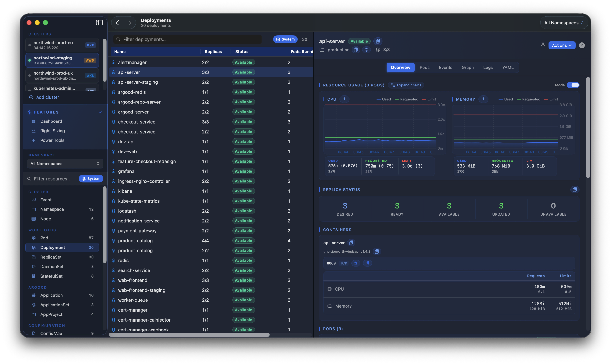Image resolution: width=611 pixels, height=364 pixels.
Task: Select the payment-gateway deployment row
Action: point(211,231)
